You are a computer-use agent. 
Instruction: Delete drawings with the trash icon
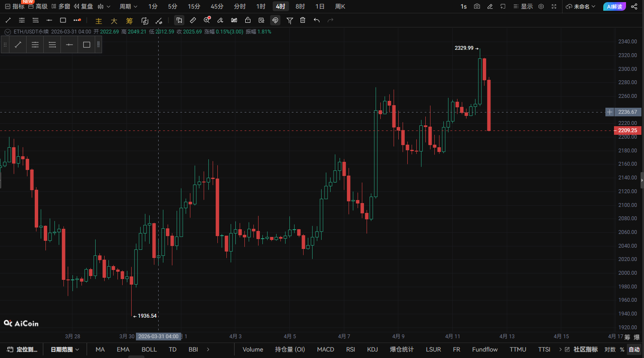click(303, 20)
